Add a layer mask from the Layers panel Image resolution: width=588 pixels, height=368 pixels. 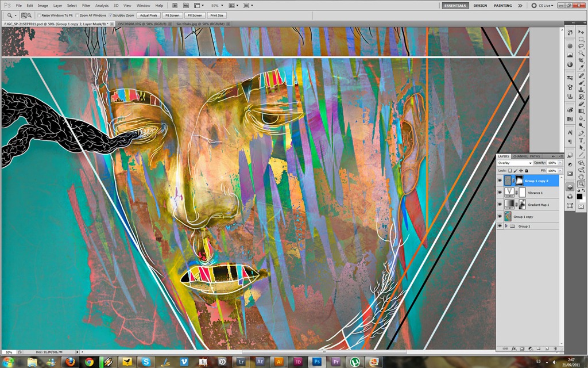point(523,348)
